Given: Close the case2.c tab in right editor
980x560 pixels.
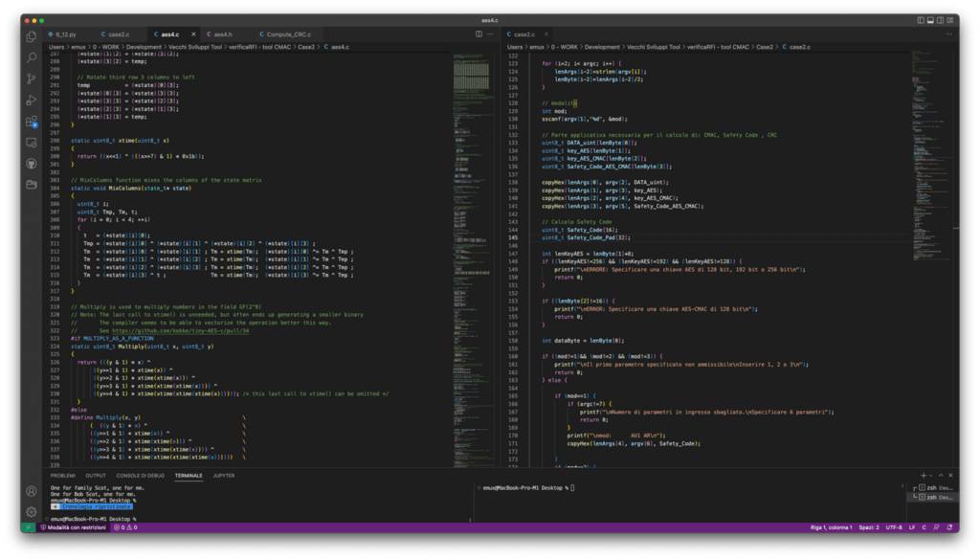Looking at the screenshot, I should 546,34.
